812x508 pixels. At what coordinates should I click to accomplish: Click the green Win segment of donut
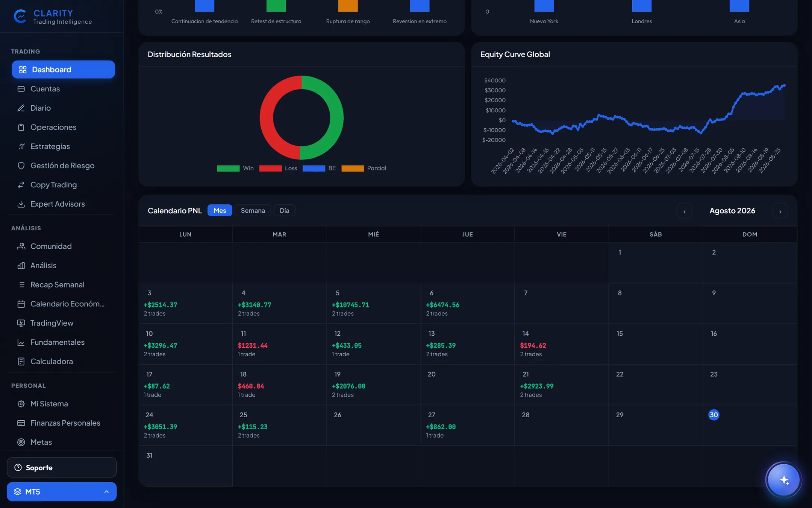[x=337, y=119]
